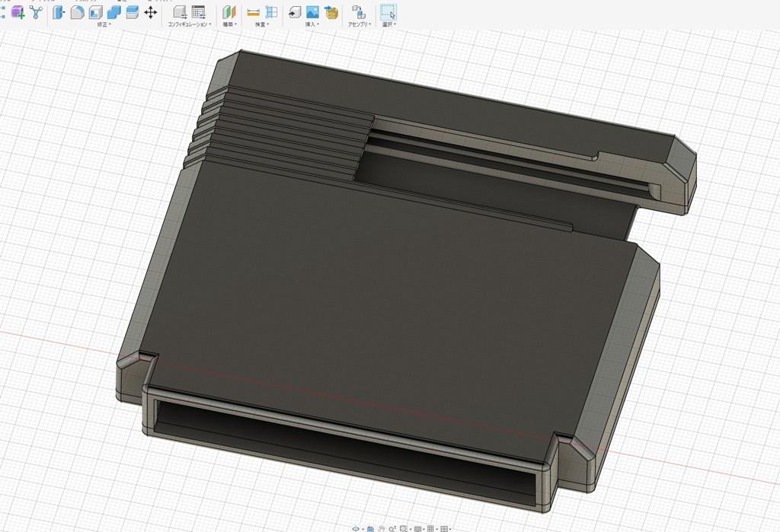Click the interference inspection icon

point(272,12)
